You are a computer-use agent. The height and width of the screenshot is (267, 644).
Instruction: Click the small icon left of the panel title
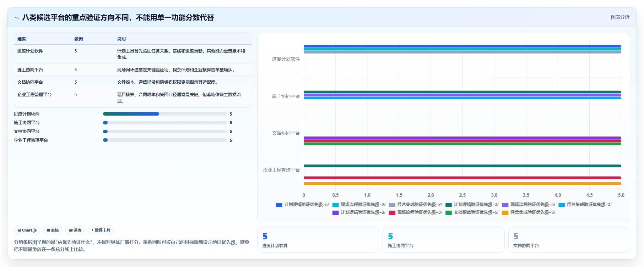tap(17, 18)
